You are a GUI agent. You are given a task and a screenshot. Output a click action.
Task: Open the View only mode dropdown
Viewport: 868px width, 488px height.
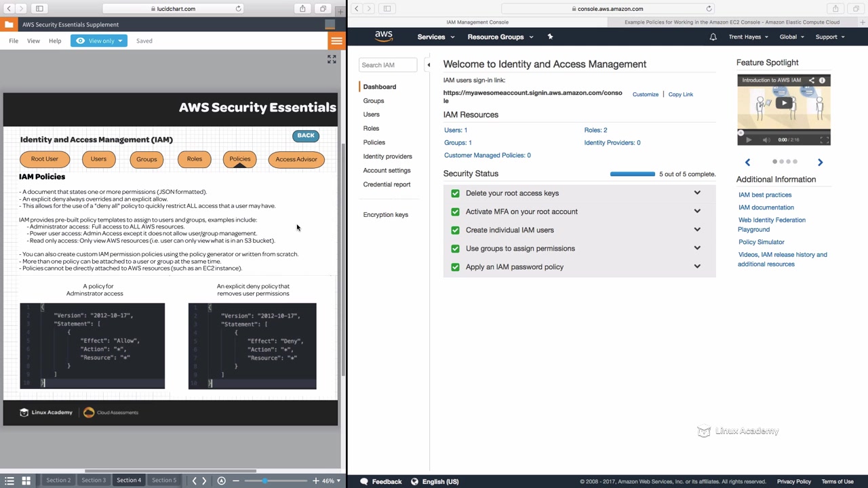(100, 41)
